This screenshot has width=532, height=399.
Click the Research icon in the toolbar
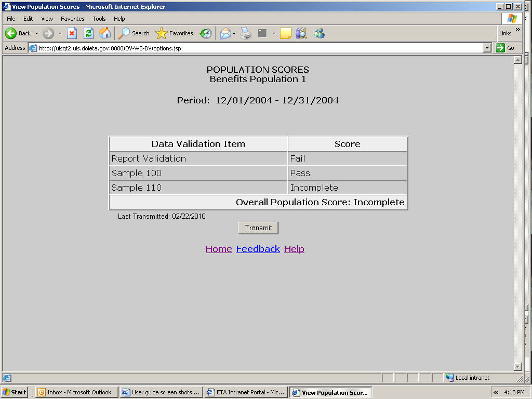301,33
